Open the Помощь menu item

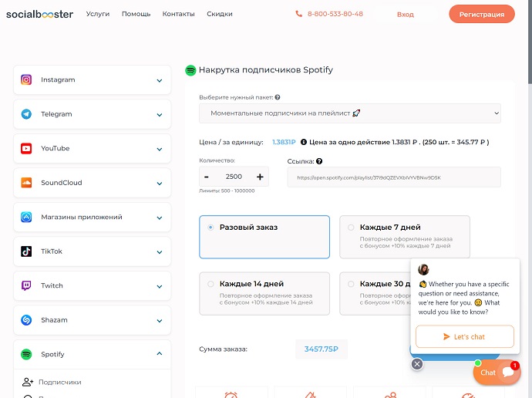coord(136,14)
